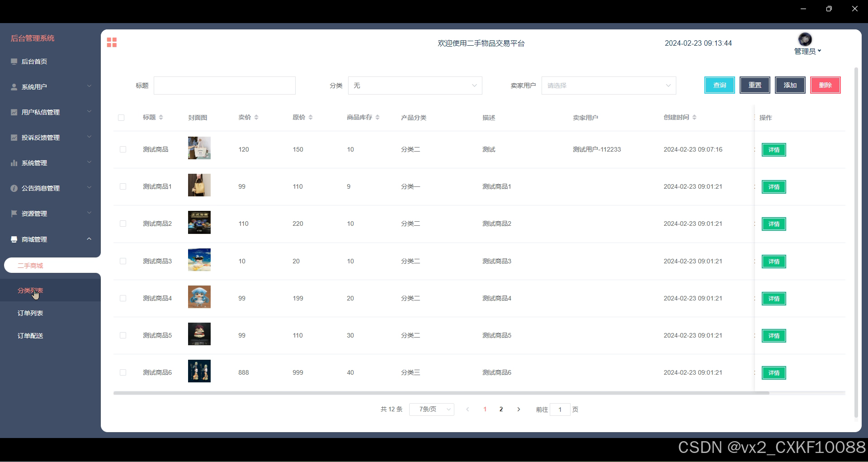Viewport: 868px width, 462px height.
Task: Click the 系统用户 person icon
Action: coord(14,87)
